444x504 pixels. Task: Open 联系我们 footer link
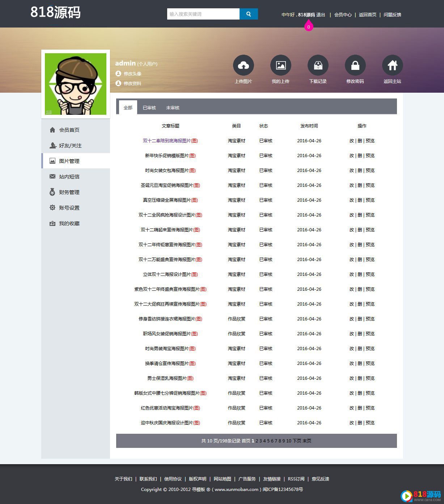(148, 479)
